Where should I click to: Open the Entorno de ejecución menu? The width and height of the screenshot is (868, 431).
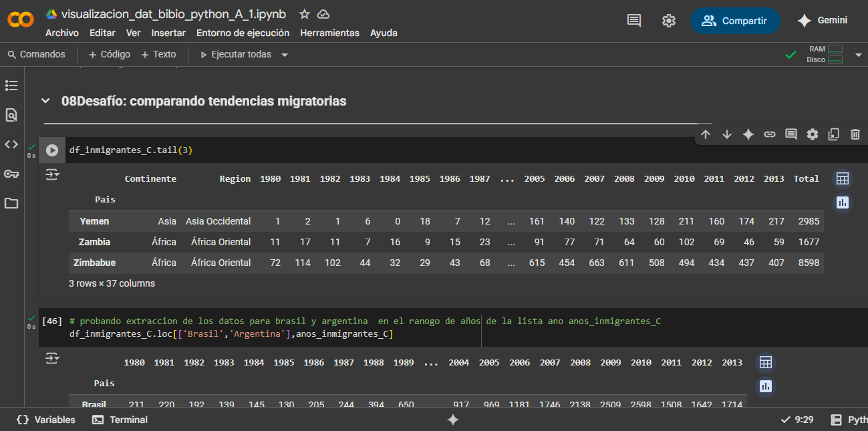243,33
